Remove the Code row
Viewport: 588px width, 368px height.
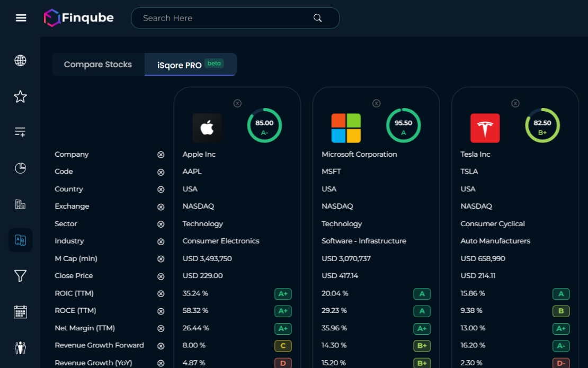click(x=161, y=173)
